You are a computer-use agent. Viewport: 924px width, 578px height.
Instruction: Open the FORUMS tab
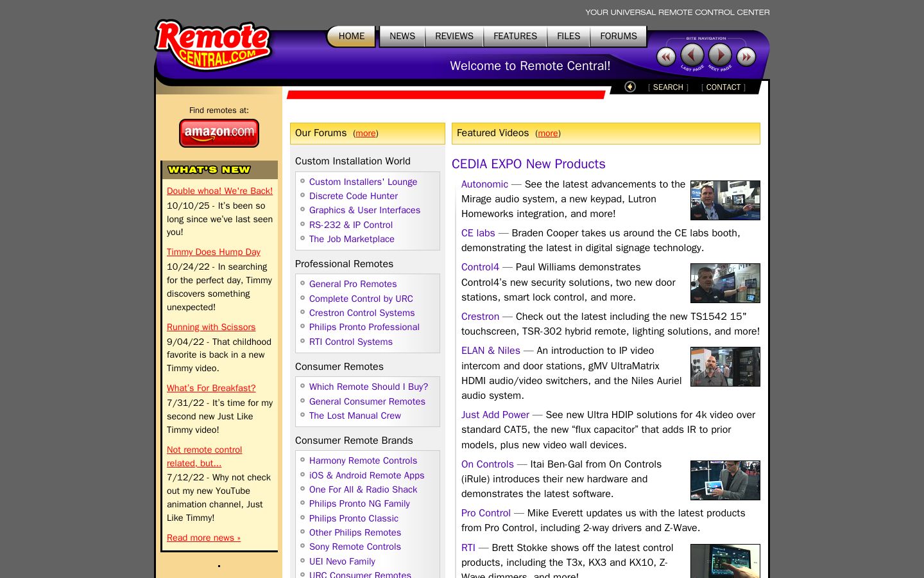click(x=619, y=36)
